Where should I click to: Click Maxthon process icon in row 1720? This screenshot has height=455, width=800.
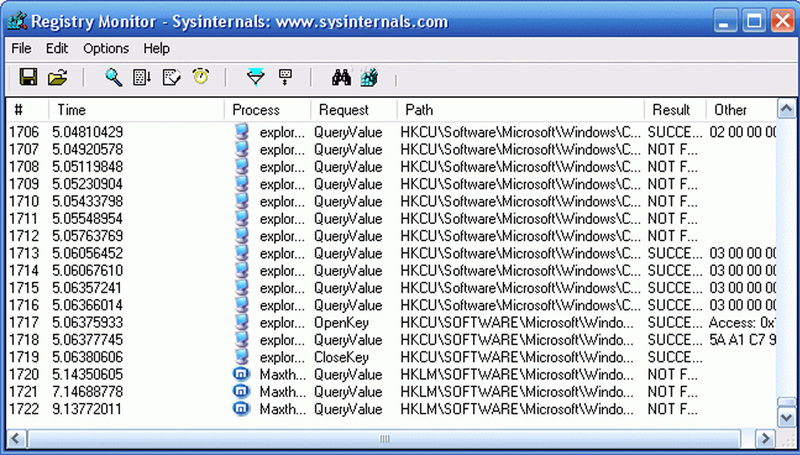[x=241, y=374]
